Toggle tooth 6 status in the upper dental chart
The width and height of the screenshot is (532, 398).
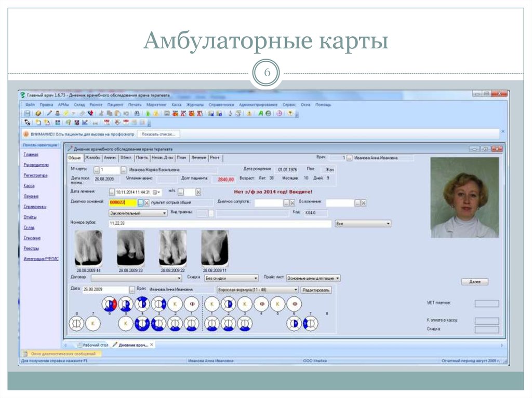coord(109,305)
